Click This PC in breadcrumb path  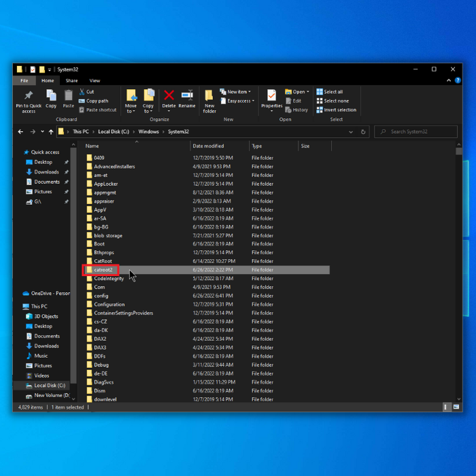pos(81,131)
